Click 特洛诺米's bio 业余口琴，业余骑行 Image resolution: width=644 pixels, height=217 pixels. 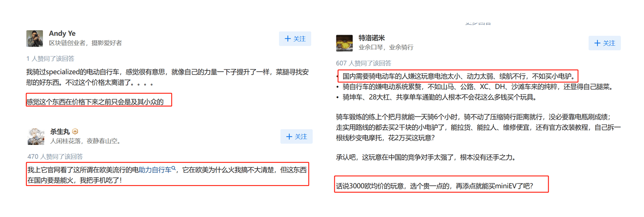[386, 47]
